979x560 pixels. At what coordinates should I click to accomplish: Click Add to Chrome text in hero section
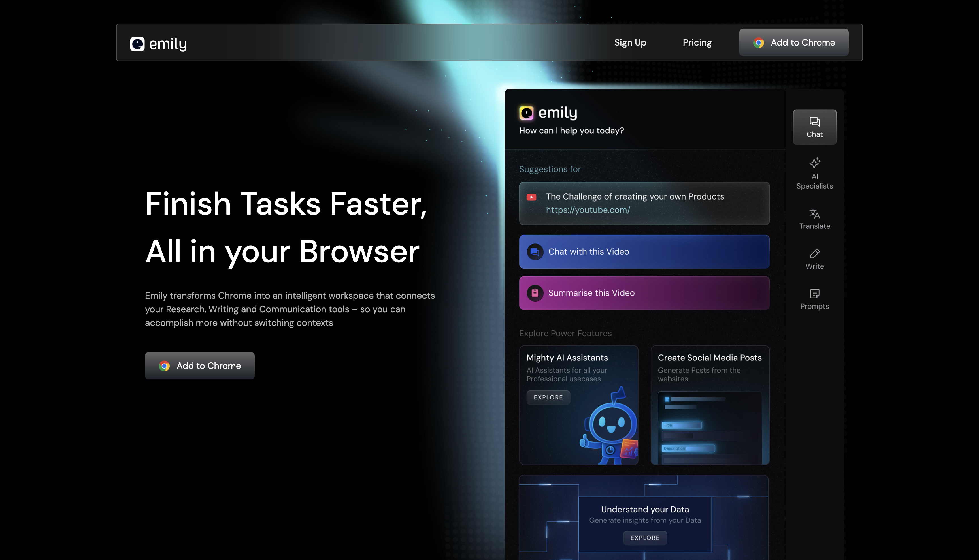208,366
